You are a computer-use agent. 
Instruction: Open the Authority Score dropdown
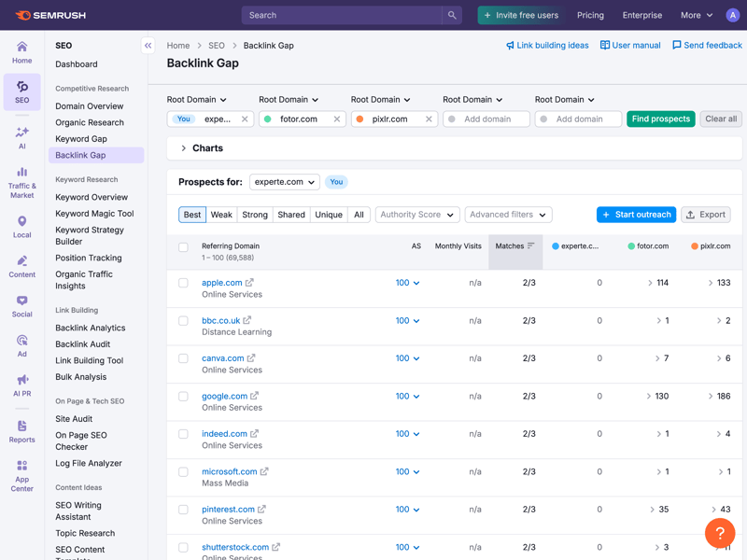click(416, 215)
